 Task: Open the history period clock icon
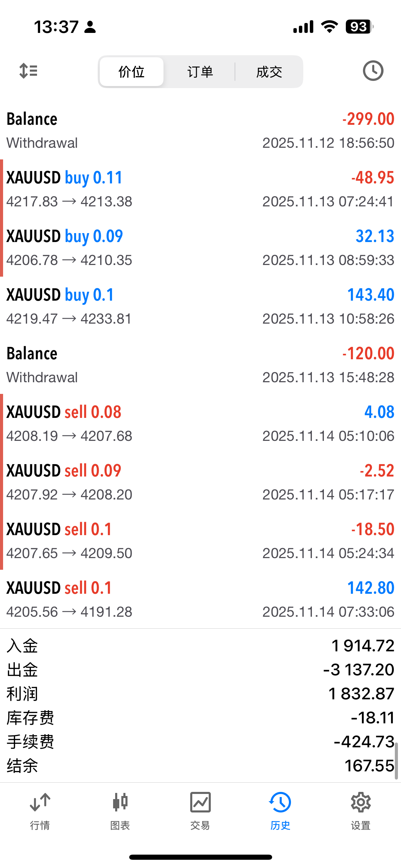[x=373, y=71]
